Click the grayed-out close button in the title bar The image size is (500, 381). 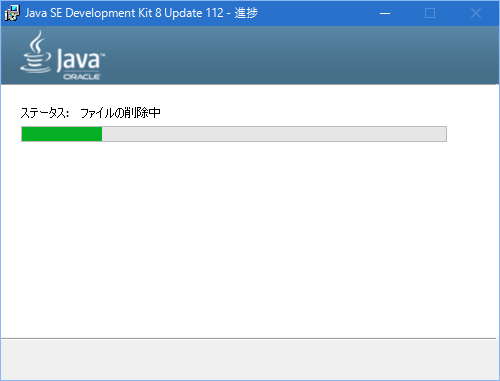click(476, 13)
